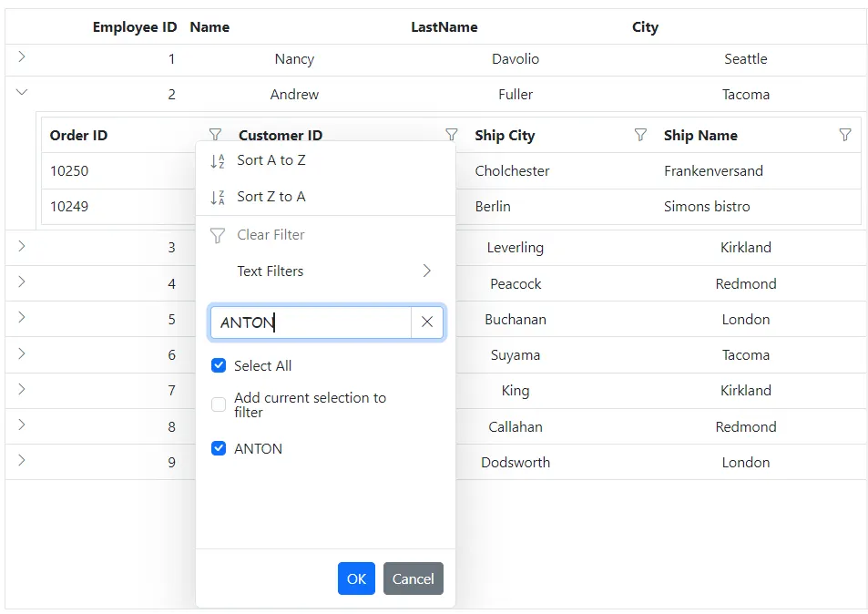Click the Ship Name filter funnel icon
This screenshot has width=868, height=614.
[x=846, y=134]
